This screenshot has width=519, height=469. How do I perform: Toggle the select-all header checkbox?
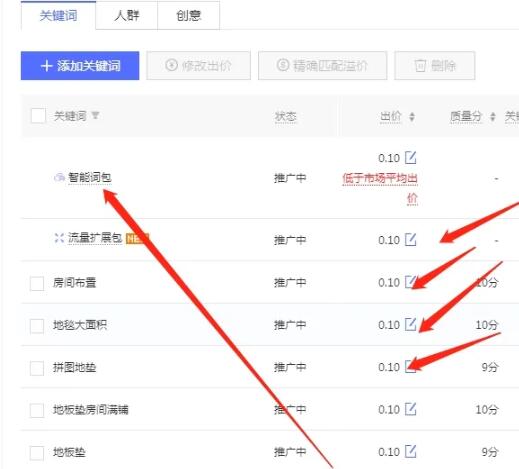pyautogui.click(x=38, y=116)
